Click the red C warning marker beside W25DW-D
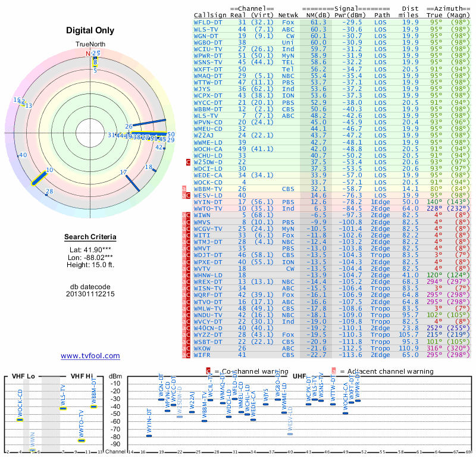 [x=188, y=162]
